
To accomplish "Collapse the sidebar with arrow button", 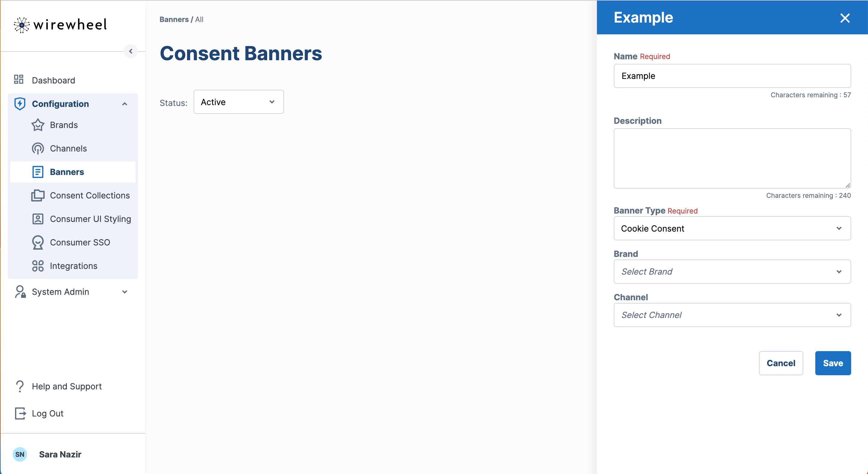I will pyautogui.click(x=131, y=51).
